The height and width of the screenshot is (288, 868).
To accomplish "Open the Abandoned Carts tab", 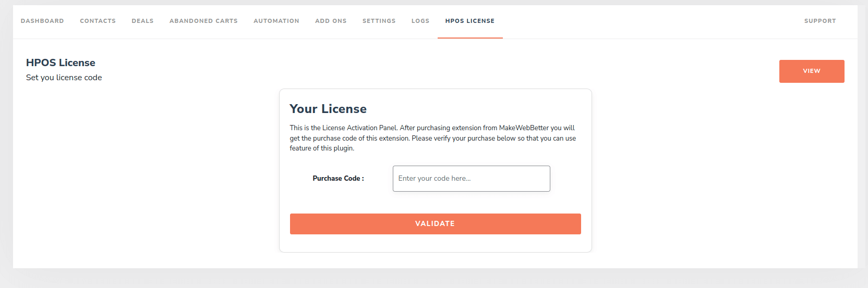I will (x=203, y=21).
